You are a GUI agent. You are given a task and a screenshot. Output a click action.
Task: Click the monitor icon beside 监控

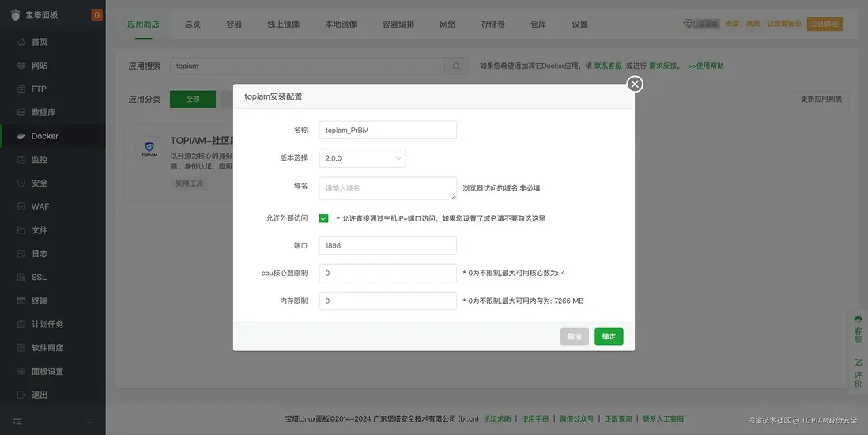(21, 160)
